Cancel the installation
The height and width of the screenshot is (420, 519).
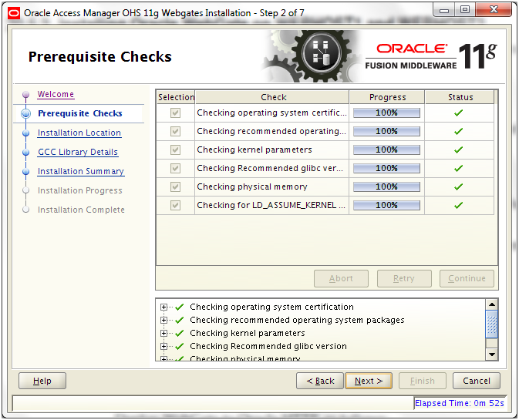[x=477, y=381]
